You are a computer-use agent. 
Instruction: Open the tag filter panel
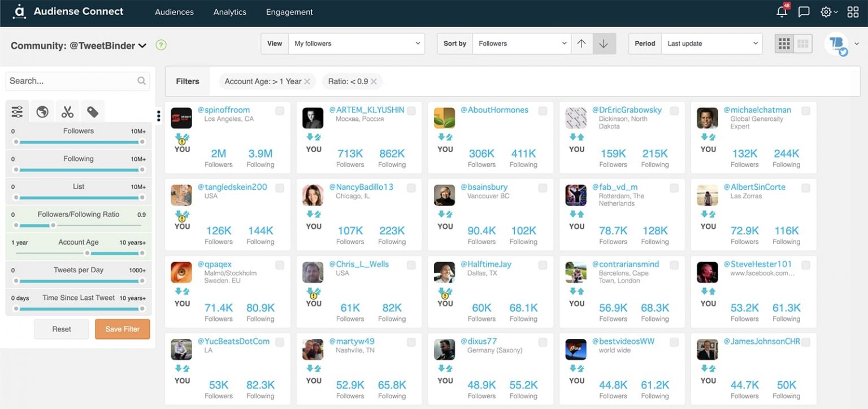point(92,111)
